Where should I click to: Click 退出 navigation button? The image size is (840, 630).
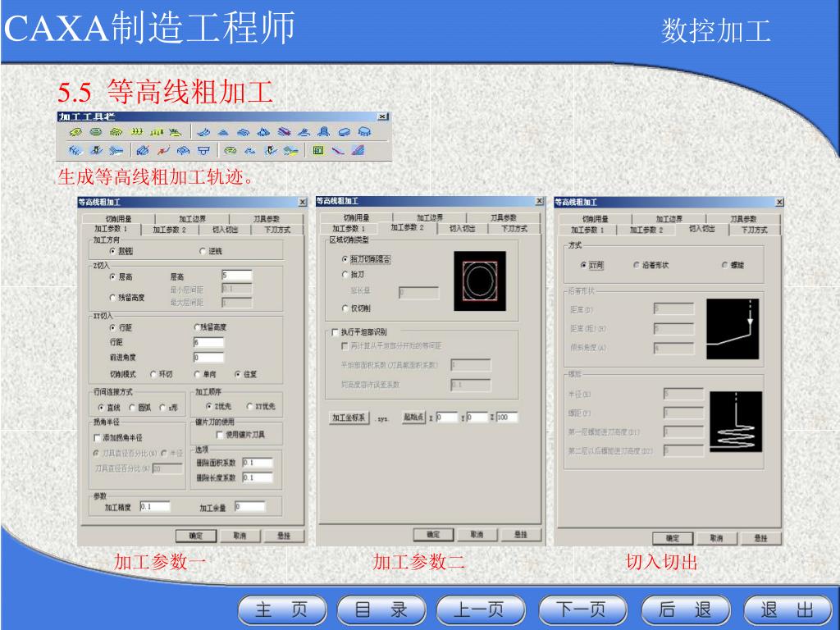tap(787, 609)
